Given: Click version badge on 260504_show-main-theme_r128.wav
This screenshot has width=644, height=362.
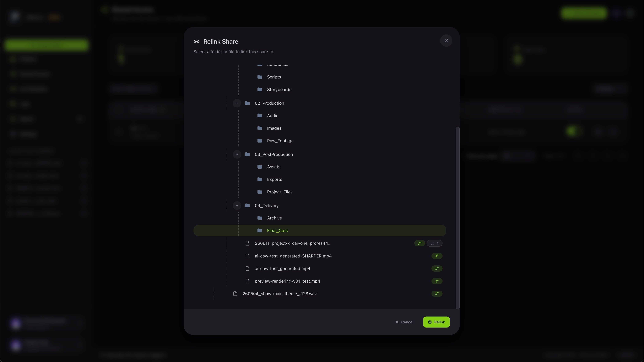Looking at the screenshot, I should click(x=437, y=294).
